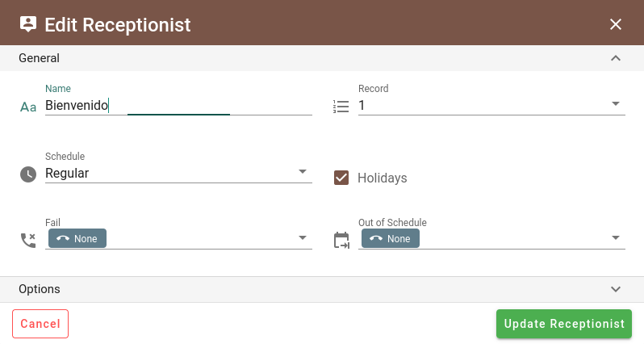This screenshot has height=344, width=644.
Task: Click the calendar Out of Schedule icon
Action: coord(341,241)
